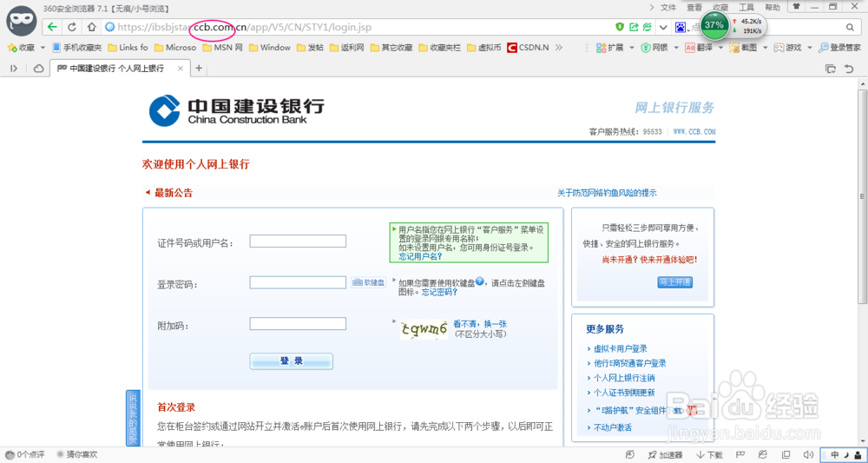Click the green security shield in address bar
This screenshot has height=463, width=868.
click(x=621, y=27)
